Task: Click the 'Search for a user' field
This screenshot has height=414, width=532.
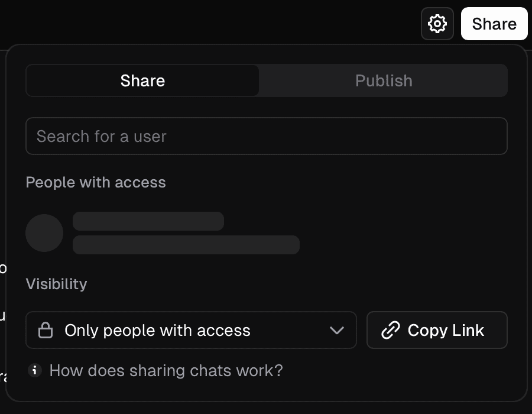Action: (266, 136)
